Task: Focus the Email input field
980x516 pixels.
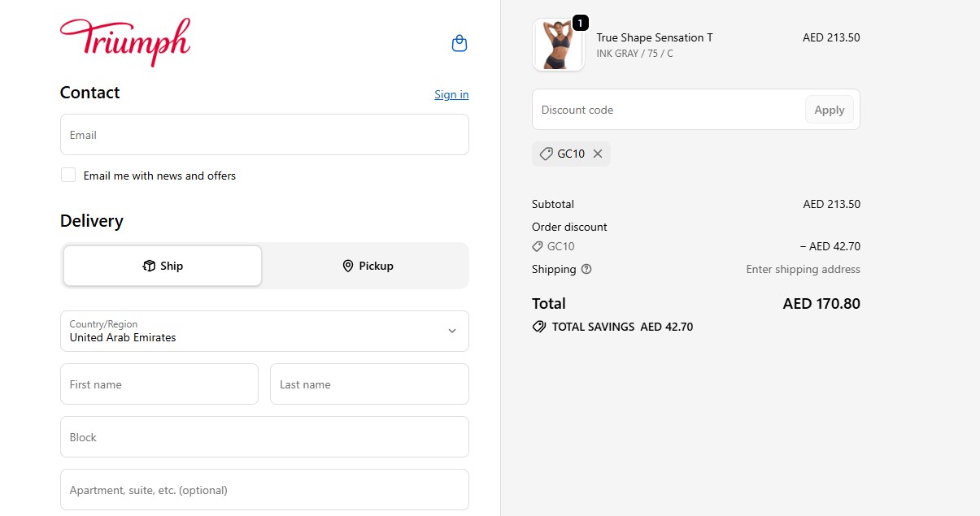Action: [264, 134]
